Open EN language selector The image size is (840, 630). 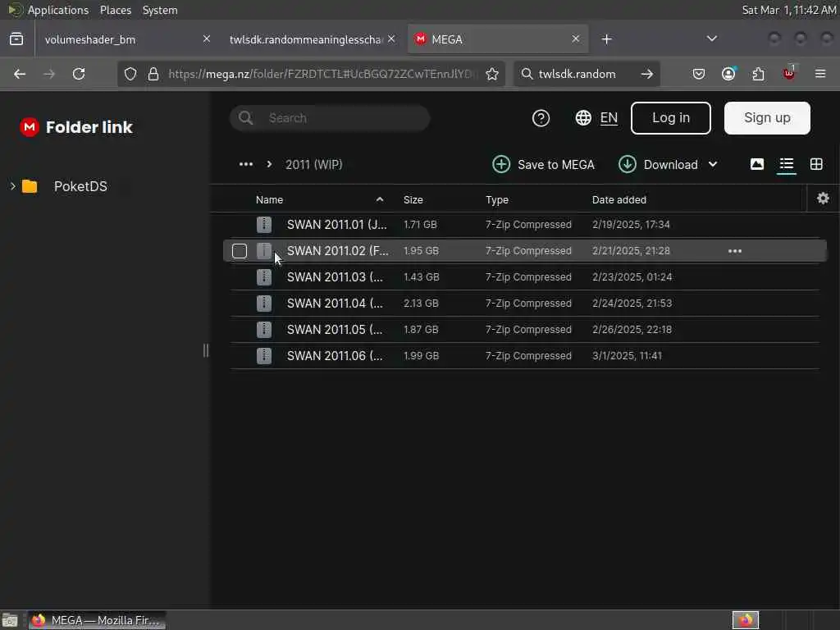(x=609, y=118)
